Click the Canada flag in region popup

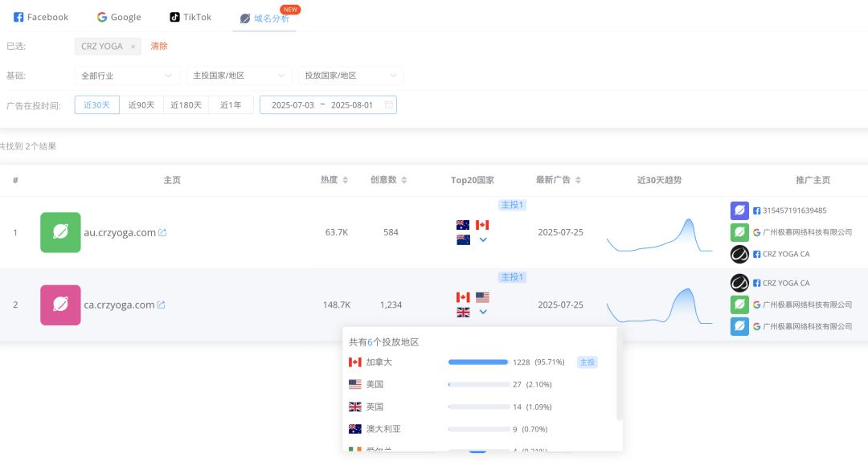pos(355,362)
